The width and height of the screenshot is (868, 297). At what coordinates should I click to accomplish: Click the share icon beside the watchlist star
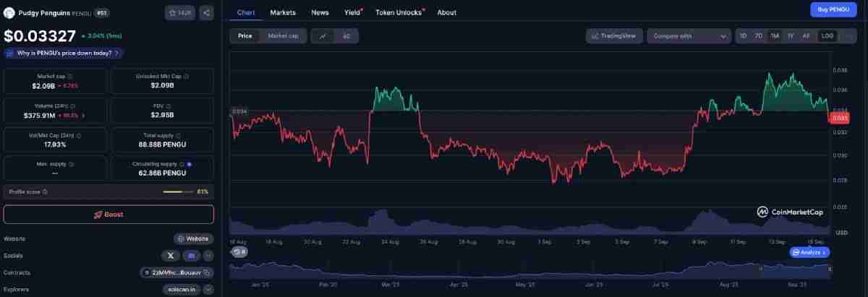pyautogui.click(x=206, y=12)
